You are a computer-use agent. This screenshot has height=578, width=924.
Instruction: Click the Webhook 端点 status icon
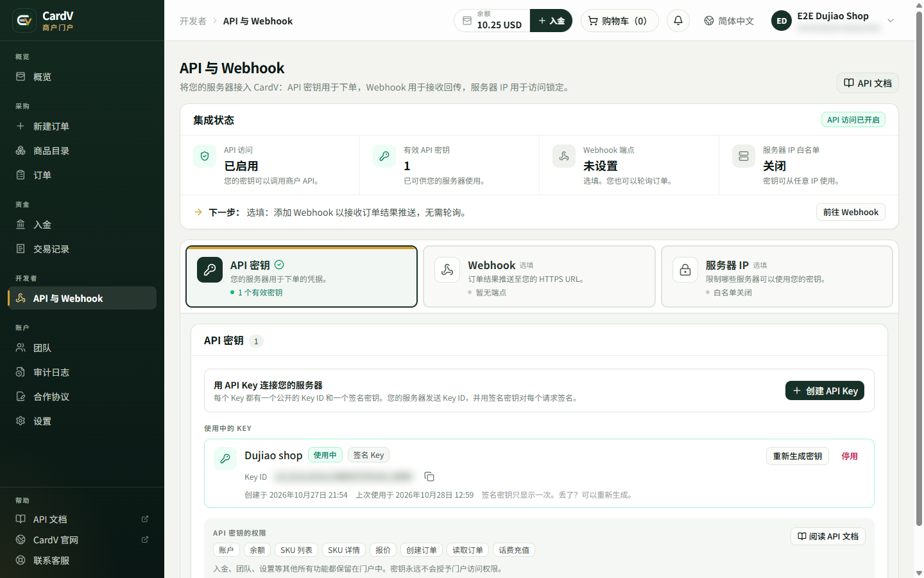pos(564,156)
